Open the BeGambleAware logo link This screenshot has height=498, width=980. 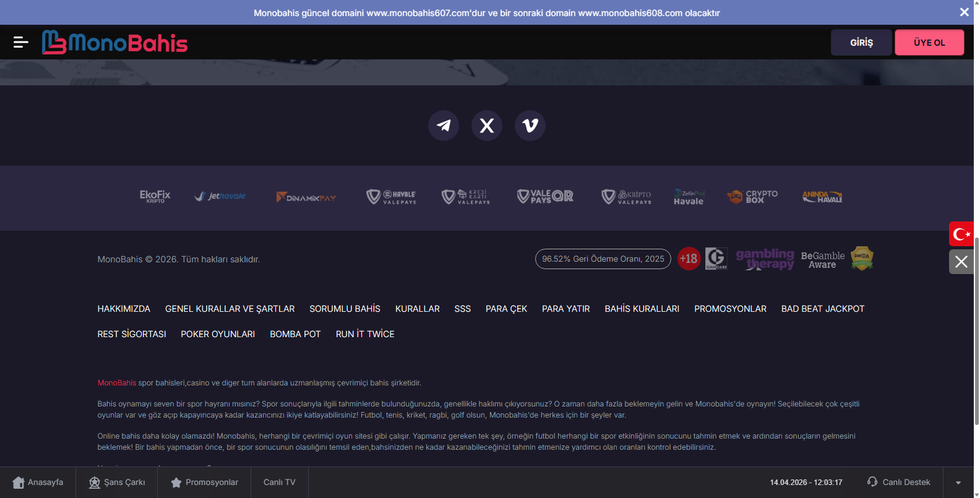[x=822, y=260]
